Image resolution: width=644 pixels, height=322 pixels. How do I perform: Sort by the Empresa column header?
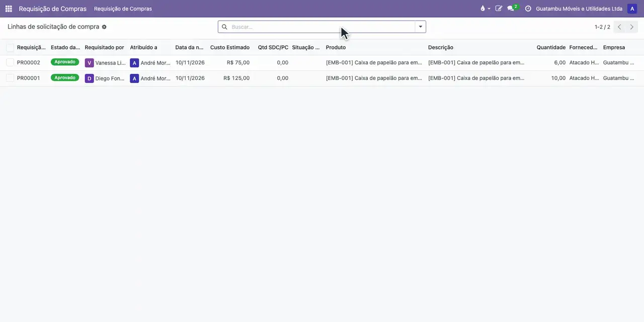pos(614,47)
